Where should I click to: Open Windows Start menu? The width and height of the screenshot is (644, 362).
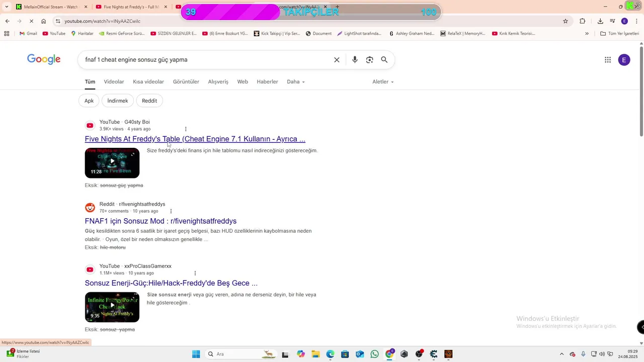196,354
